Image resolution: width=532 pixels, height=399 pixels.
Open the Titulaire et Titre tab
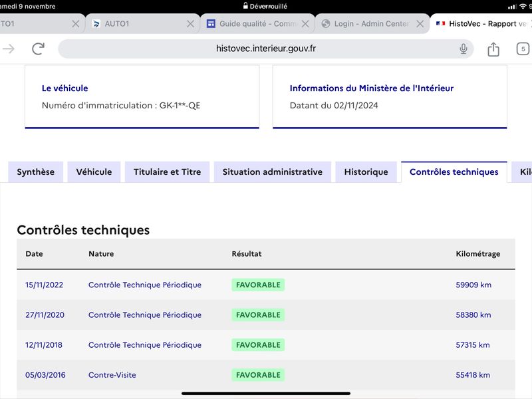[168, 172]
